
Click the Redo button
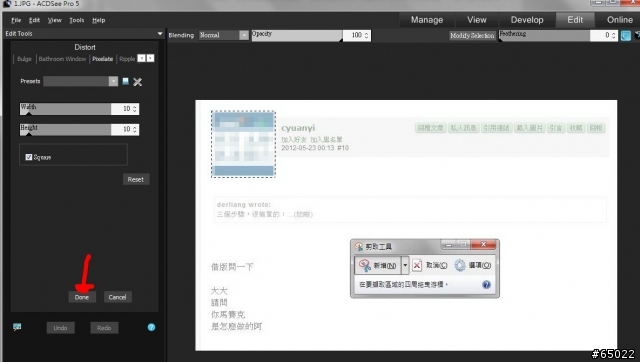point(104,328)
